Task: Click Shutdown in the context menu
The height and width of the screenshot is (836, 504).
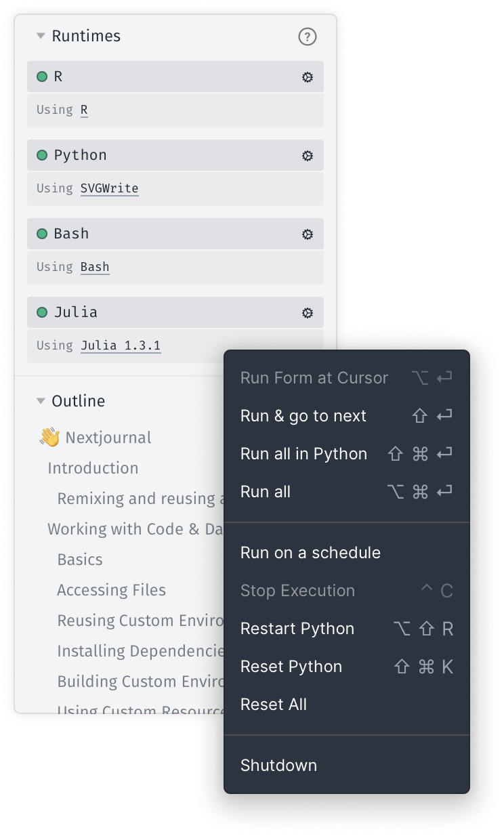Action: [278, 766]
